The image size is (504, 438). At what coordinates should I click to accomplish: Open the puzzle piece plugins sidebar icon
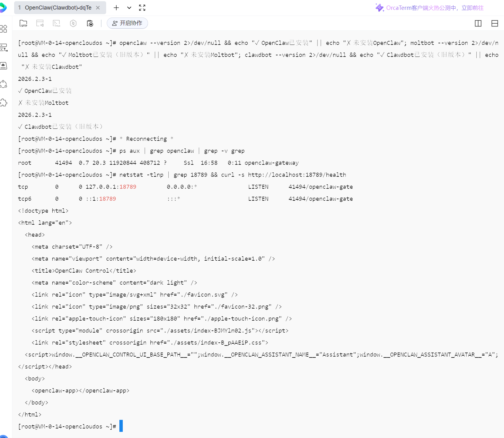coord(3,103)
